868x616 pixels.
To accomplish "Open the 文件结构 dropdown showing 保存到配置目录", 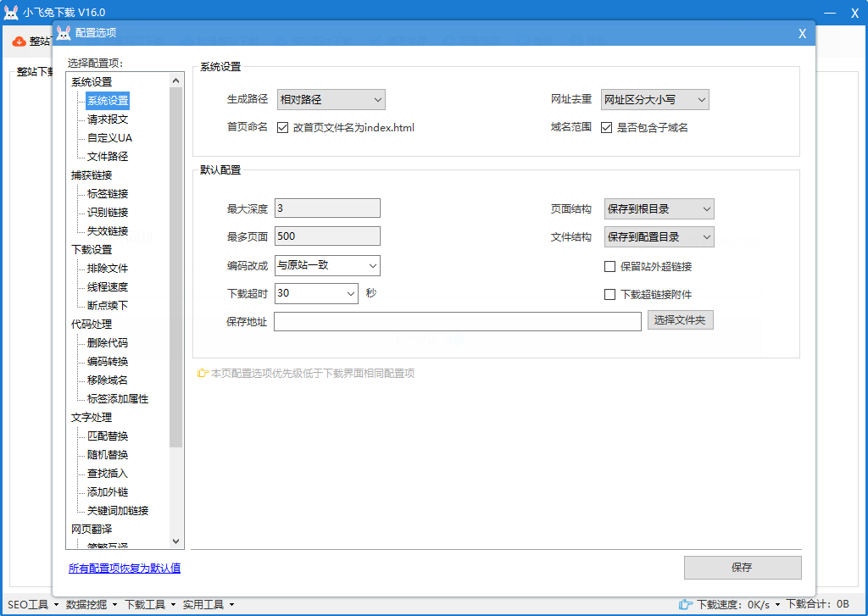I will [659, 237].
